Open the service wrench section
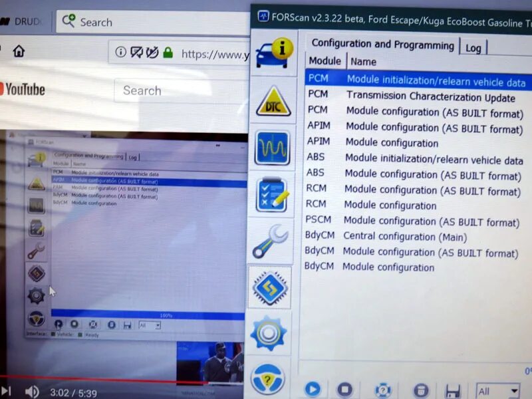 [270, 241]
